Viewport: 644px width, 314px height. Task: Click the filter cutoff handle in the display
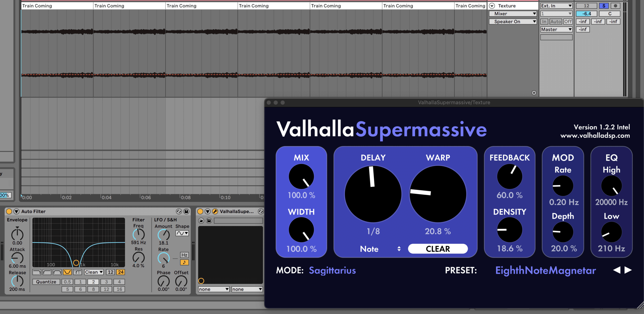point(76,263)
